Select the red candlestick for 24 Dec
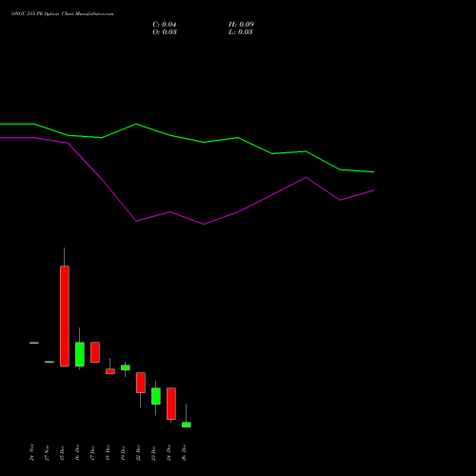 click(171, 404)
